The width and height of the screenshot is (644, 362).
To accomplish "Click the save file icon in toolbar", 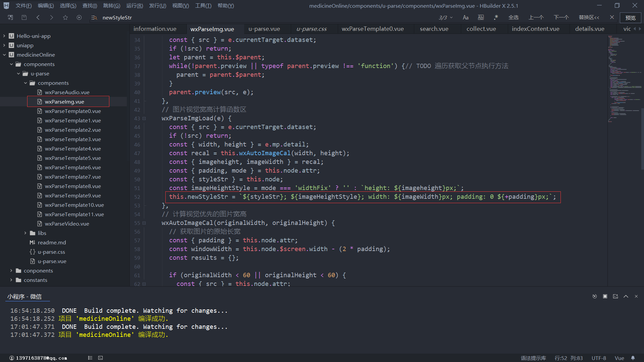I will pyautogui.click(x=24, y=17).
